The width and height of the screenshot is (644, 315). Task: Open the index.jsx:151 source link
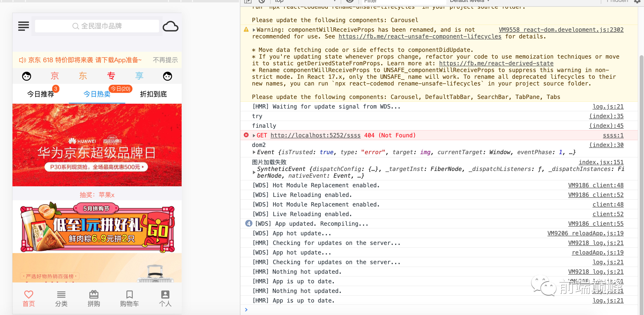[x=601, y=162]
